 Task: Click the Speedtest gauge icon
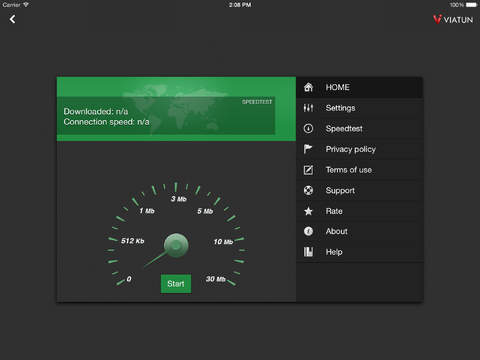[308, 128]
